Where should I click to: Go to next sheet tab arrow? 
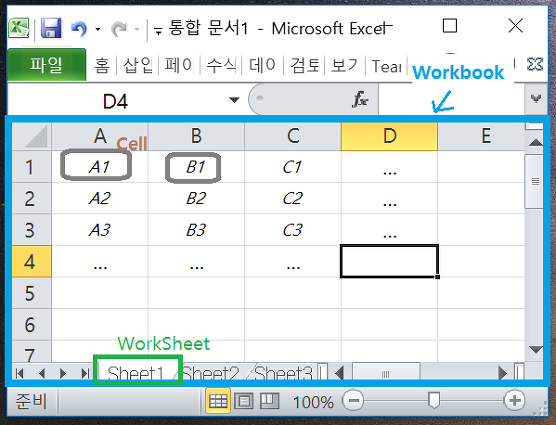[x=63, y=373]
